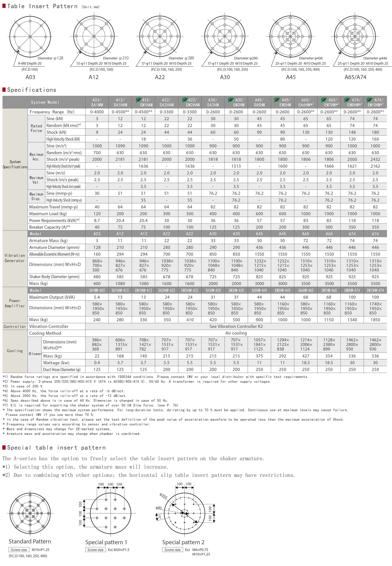Click the 'Random (kN rms)' row label

click(64, 125)
